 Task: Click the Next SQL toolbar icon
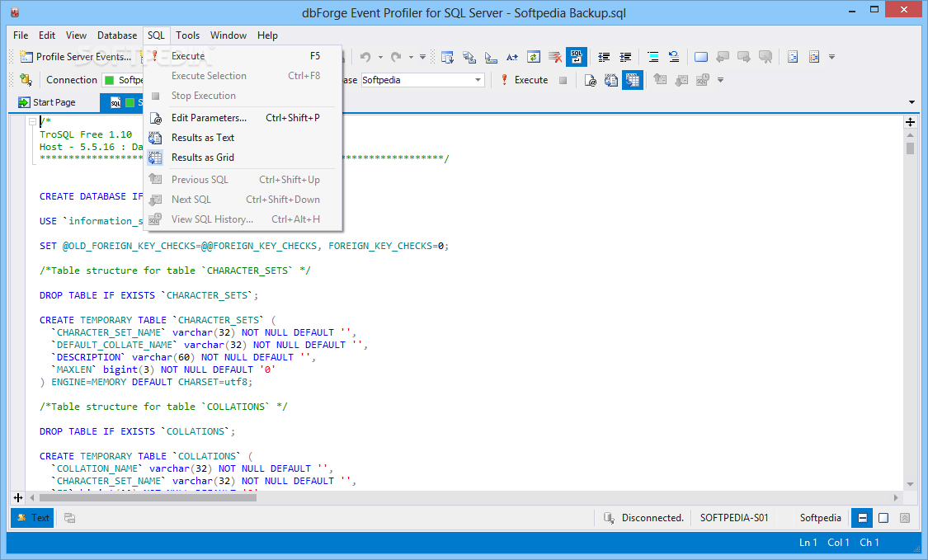pyautogui.click(x=681, y=80)
